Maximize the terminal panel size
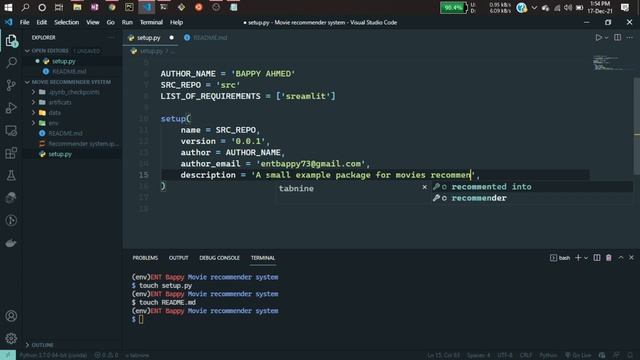640x360 pixels. (x=621, y=258)
